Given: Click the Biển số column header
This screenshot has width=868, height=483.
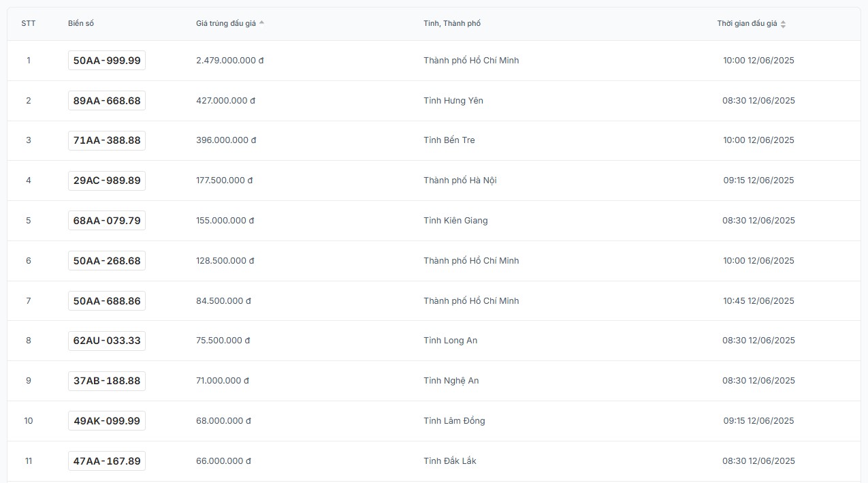Looking at the screenshot, I should point(81,24).
